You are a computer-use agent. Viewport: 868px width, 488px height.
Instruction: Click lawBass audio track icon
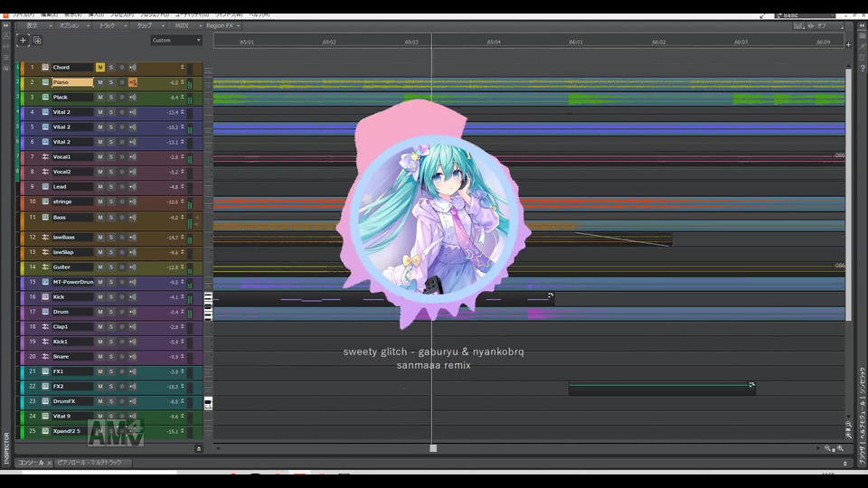tap(45, 237)
